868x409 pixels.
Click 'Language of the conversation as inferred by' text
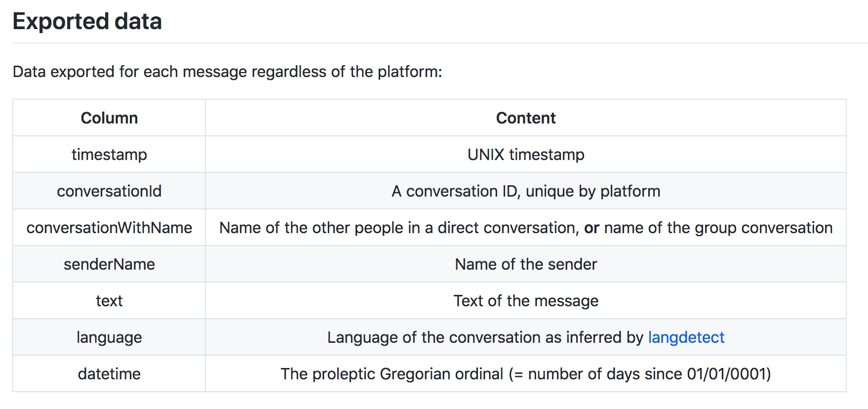click(485, 337)
